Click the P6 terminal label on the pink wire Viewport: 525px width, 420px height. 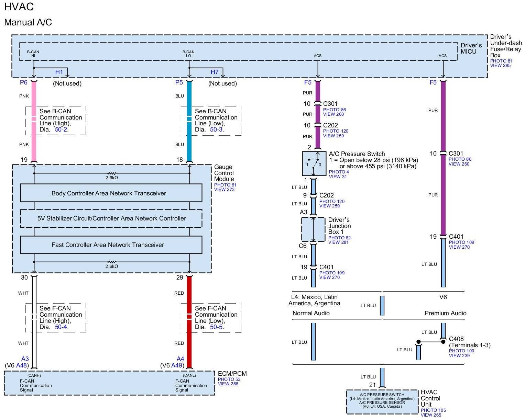tap(23, 82)
